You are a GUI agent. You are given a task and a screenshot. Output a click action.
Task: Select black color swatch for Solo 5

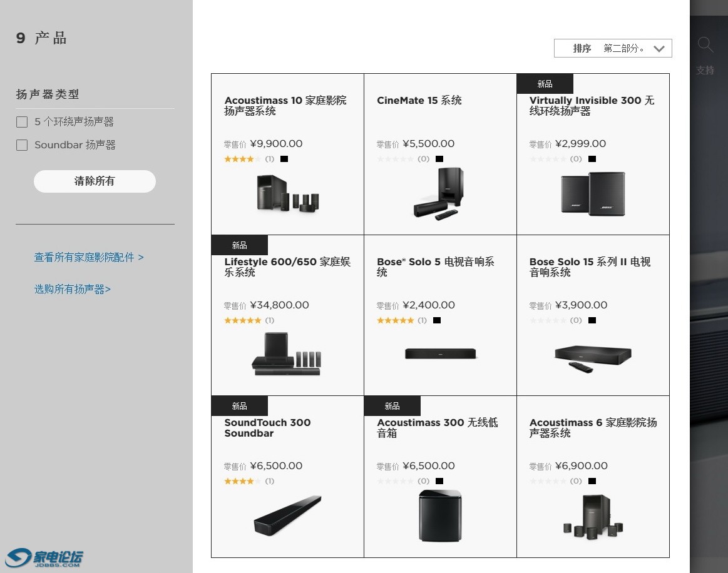coord(437,320)
